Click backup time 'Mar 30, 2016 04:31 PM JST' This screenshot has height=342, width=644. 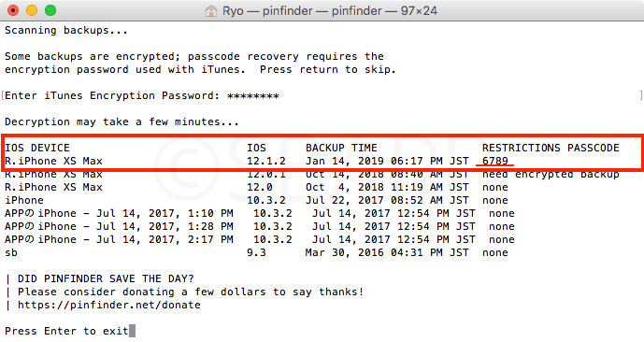pyautogui.click(x=387, y=252)
